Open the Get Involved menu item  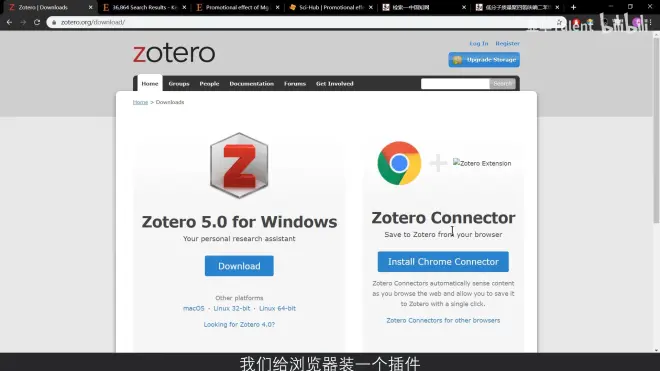(335, 83)
